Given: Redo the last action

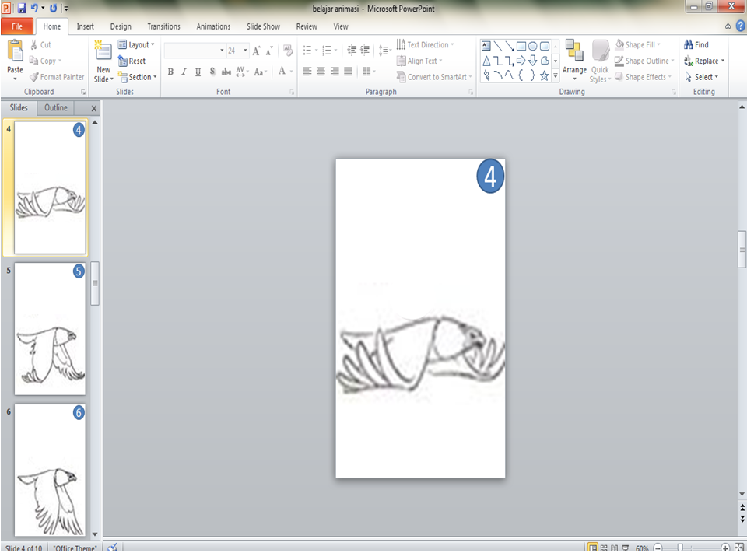Looking at the screenshot, I should tap(54, 8).
